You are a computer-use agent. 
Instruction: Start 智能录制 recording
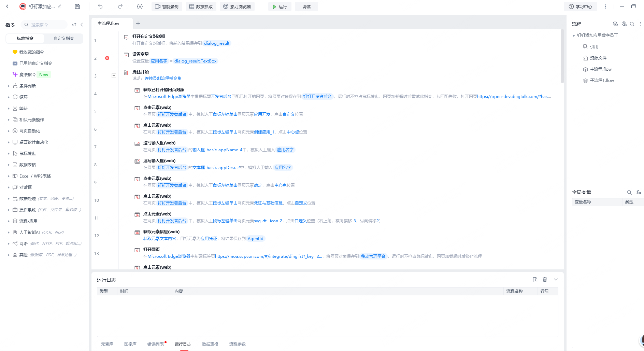point(167,6)
